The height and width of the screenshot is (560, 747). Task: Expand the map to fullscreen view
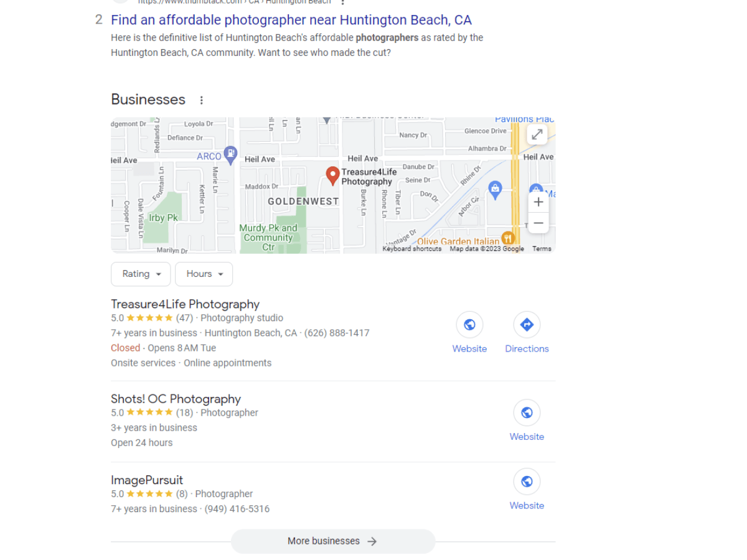pyautogui.click(x=537, y=134)
